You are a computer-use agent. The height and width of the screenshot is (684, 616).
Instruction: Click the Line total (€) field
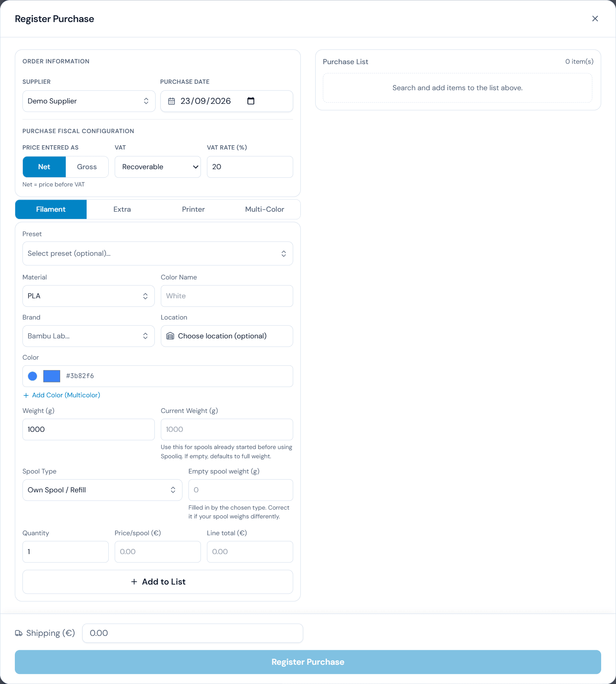click(250, 552)
